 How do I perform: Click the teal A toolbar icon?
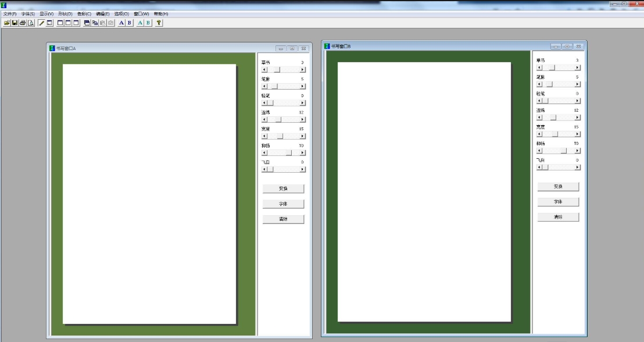click(x=140, y=23)
